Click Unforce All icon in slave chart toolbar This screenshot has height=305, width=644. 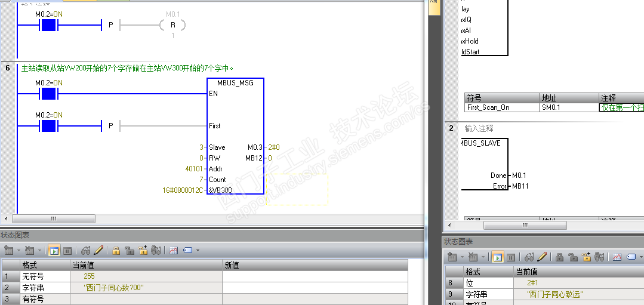click(587, 257)
